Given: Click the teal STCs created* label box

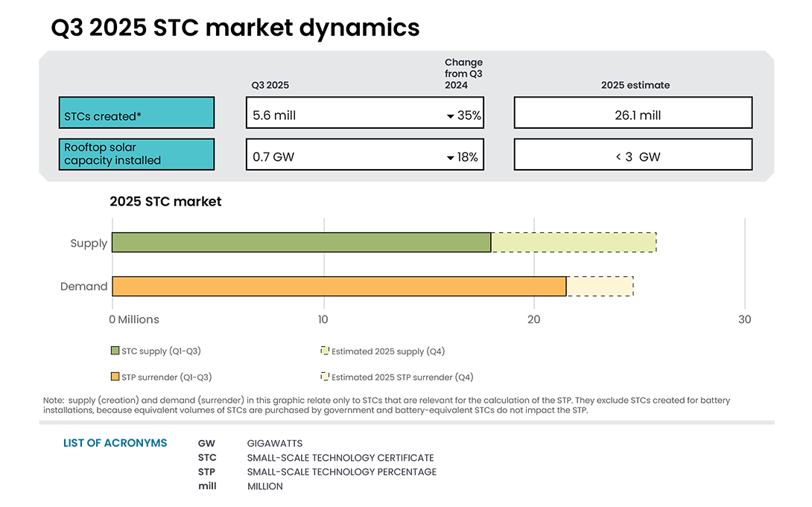Looking at the screenshot, I should click(x=136, y=112).
